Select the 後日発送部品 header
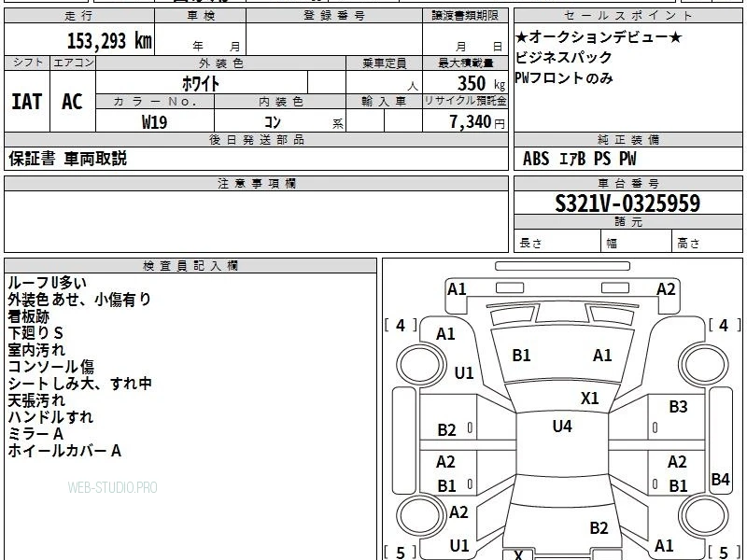Screen dimensions: 747x560 point(256,139)
